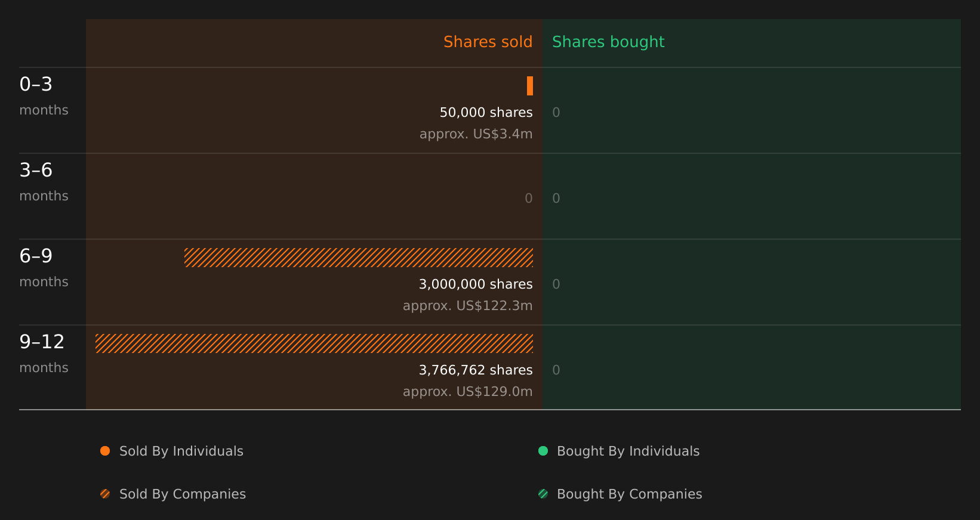Click the striped Sold By Companies legend icon

click(105, 494)
